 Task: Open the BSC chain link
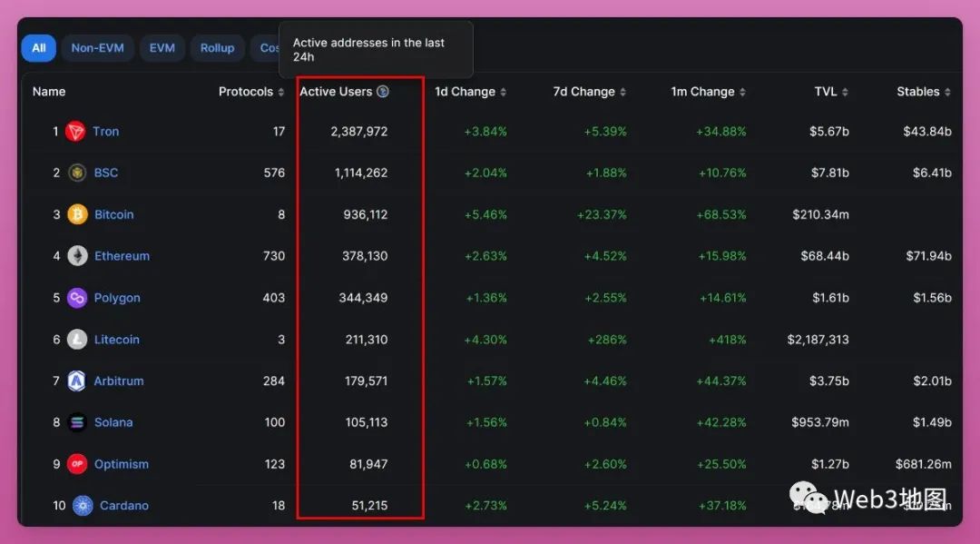[x=105, y=173]
